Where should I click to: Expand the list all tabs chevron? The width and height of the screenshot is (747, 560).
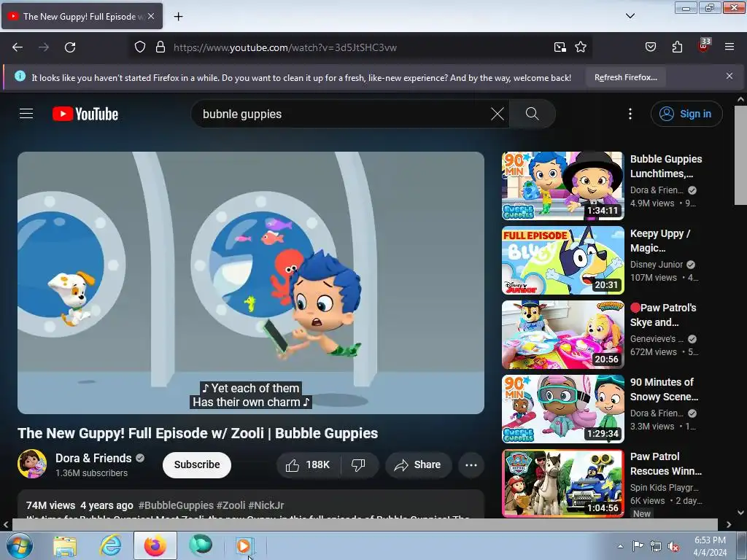(630, 16)
